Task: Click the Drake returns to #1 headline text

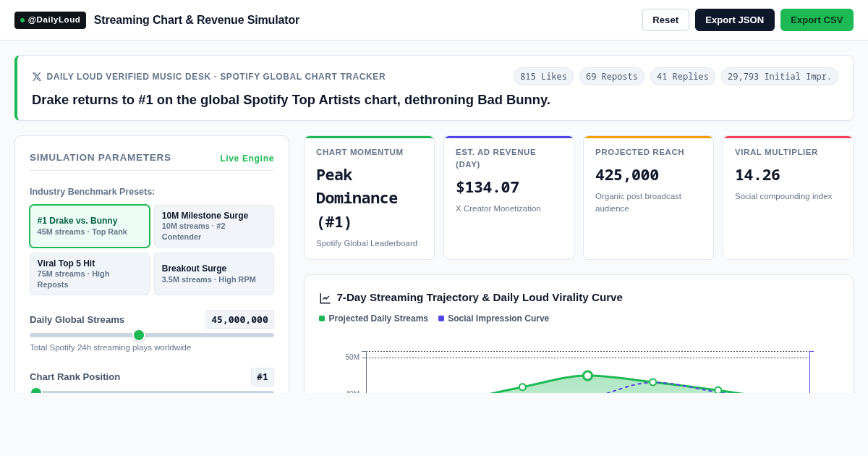Action: point(291,100)
